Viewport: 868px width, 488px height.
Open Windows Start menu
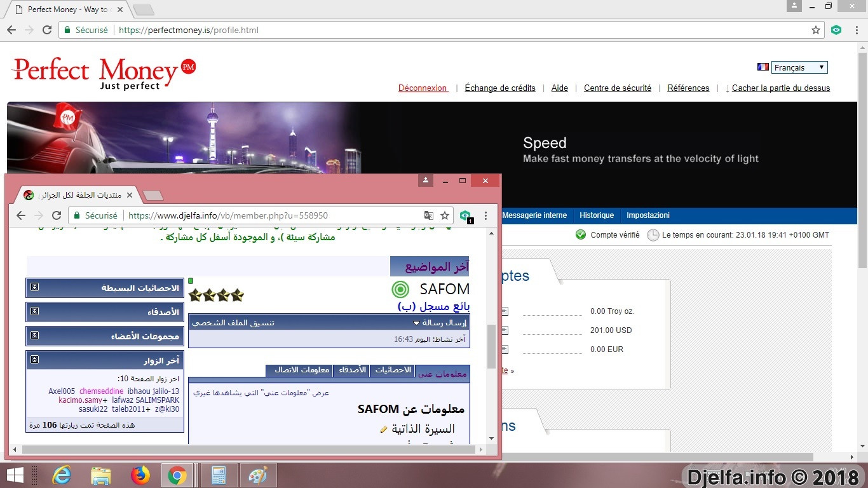coord(15,475)
